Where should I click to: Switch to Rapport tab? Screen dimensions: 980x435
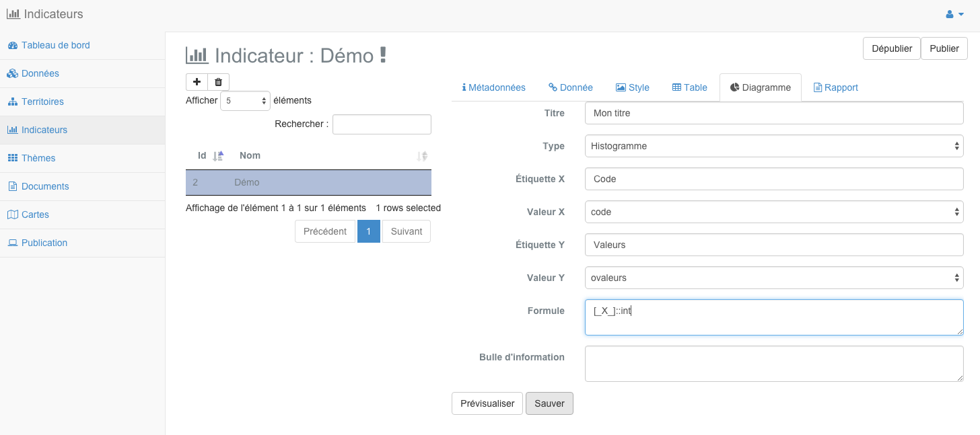tap(836, 87)
